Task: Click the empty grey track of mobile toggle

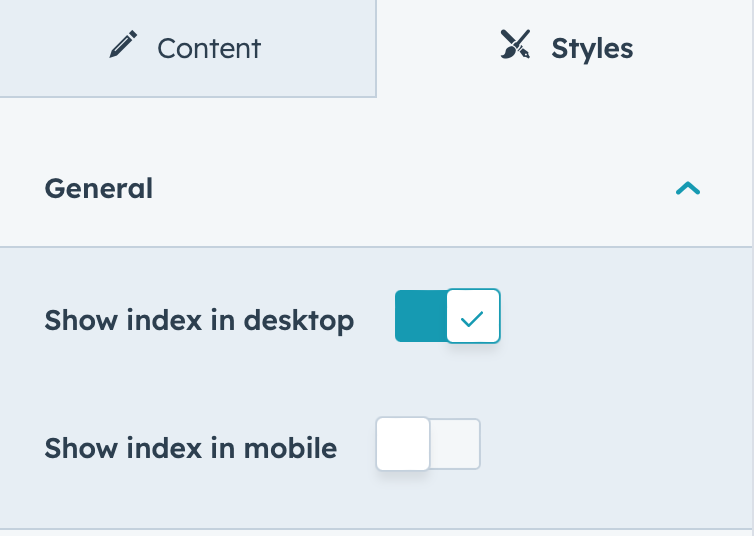Action: 455,444
